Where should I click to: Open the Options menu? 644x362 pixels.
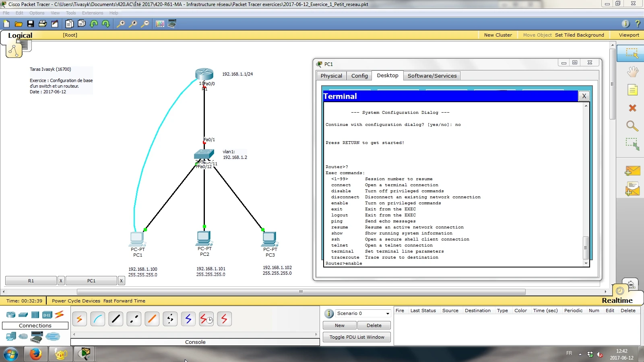pos(37,13)
